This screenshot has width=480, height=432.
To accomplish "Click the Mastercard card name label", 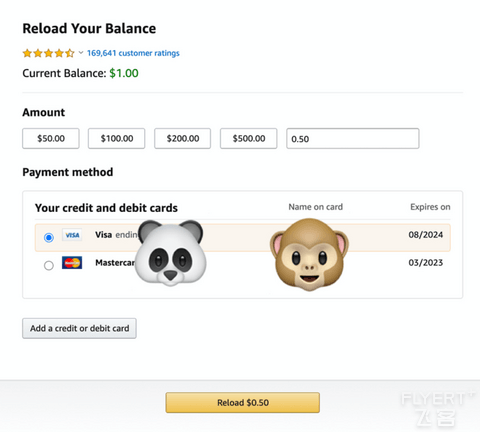I will 115,263.
